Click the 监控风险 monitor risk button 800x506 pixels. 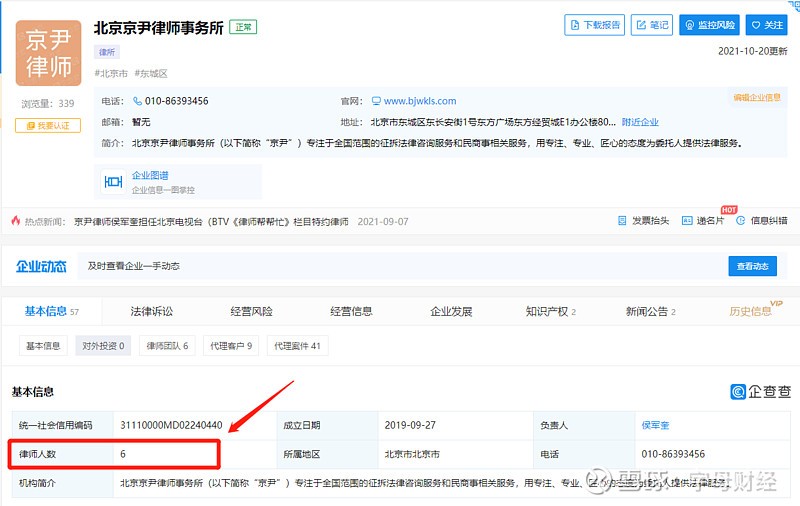pyautogui.click(x=708, y=25)
